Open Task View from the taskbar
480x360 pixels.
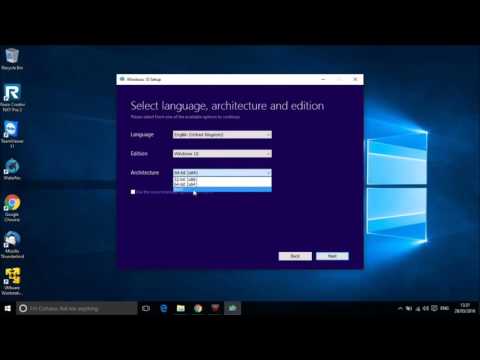coord(146,308)
